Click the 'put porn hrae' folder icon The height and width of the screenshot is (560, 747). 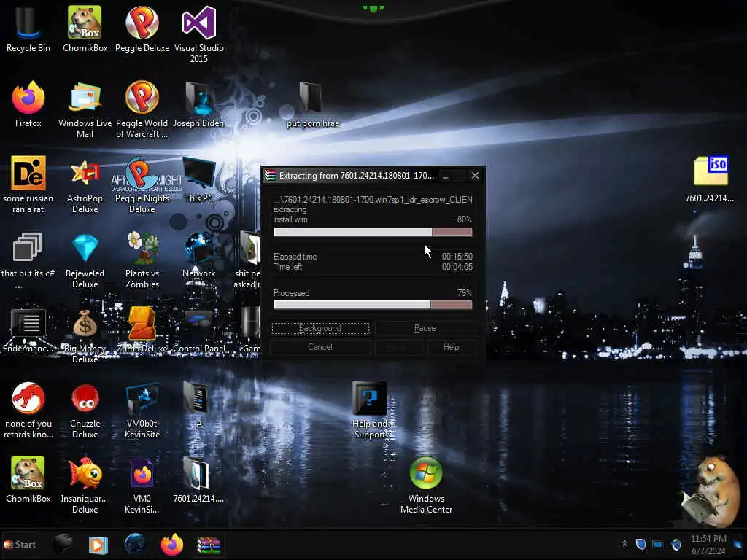(312, 104)
